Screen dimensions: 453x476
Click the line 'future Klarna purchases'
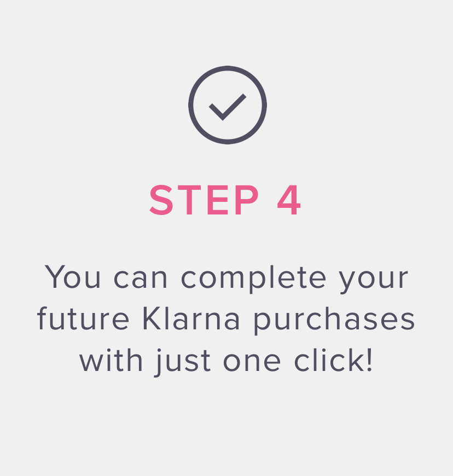226,321
